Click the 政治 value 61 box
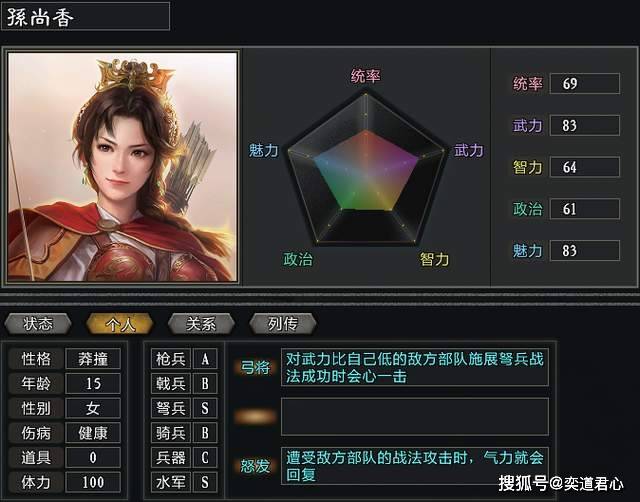 pos(585,209)
